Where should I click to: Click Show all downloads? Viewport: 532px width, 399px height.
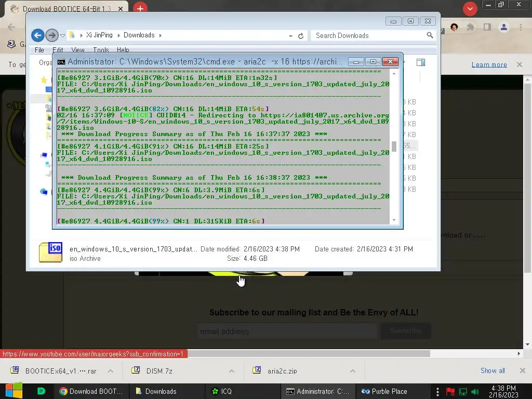pos(493,370)
